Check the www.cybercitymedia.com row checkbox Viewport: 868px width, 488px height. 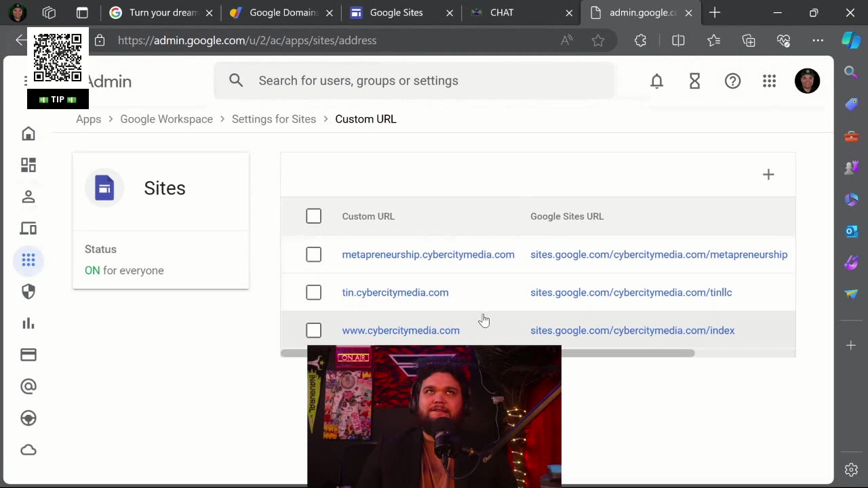[x=313, y=330]
